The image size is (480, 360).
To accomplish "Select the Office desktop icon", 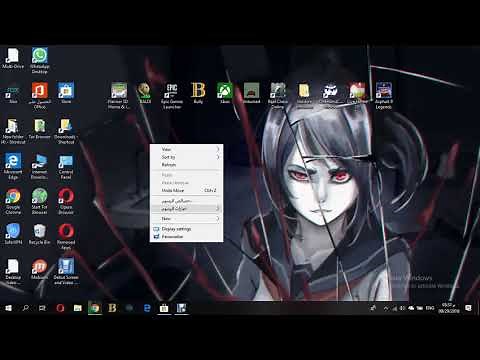I will click(40, 95).
